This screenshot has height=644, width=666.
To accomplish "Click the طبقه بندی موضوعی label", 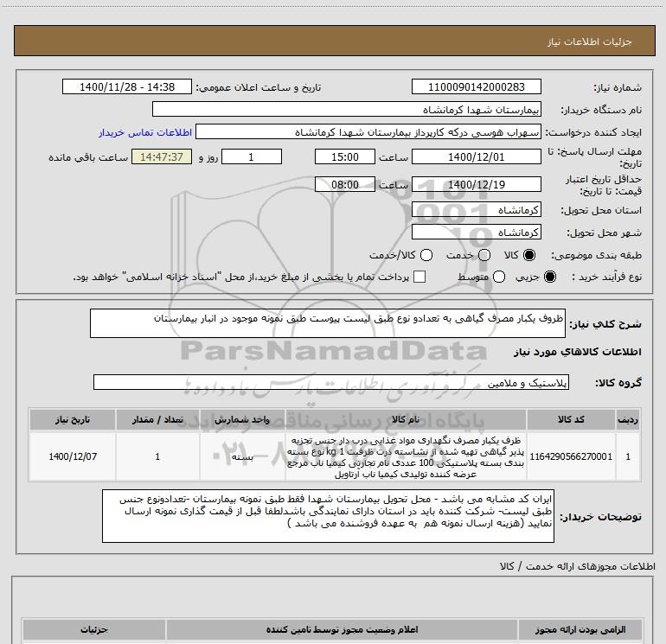I will (x=596, y=255).
